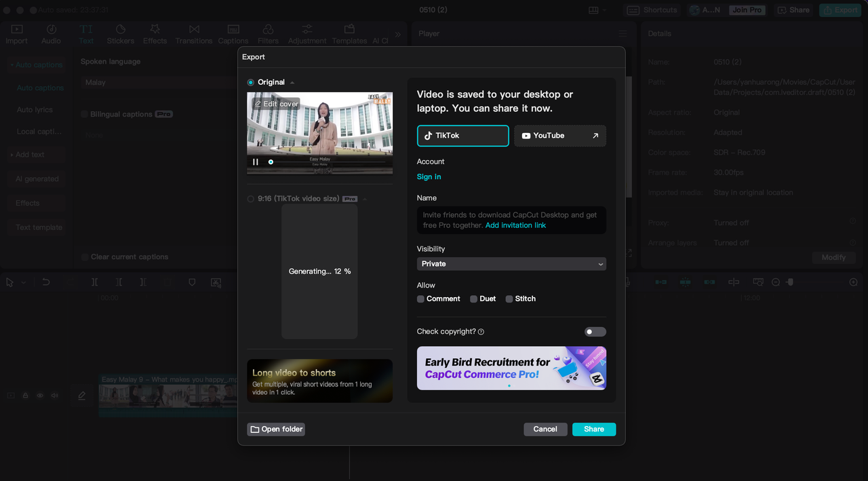The image size is (868, 481).
Task: Open the Stickers tab in the toolbar
Action: 121,34
